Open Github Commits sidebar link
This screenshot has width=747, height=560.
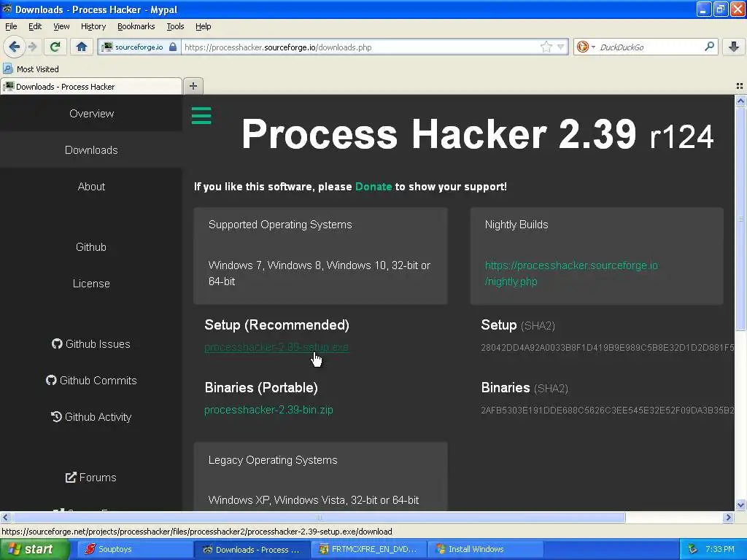click(91, 381)
